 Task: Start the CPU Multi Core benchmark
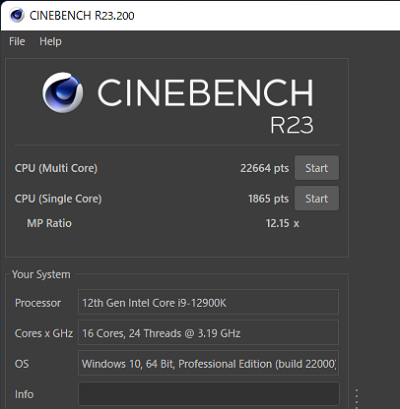(x=317, y=168)
